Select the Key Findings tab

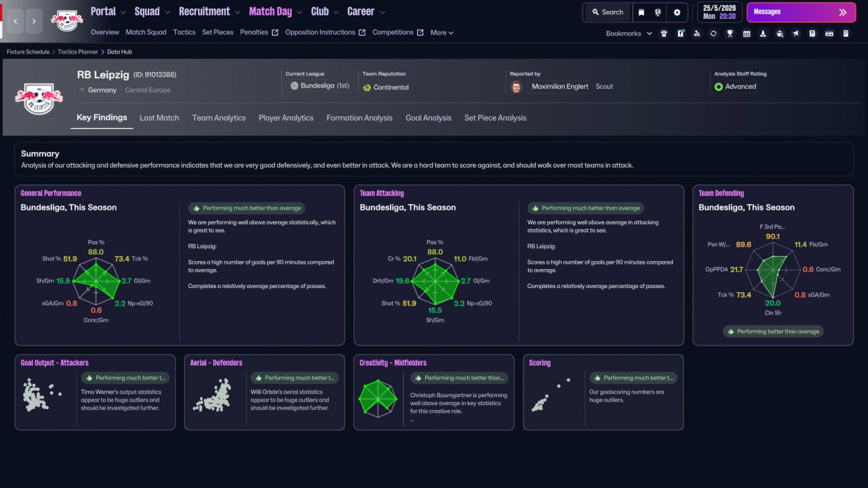click(102, 117)
